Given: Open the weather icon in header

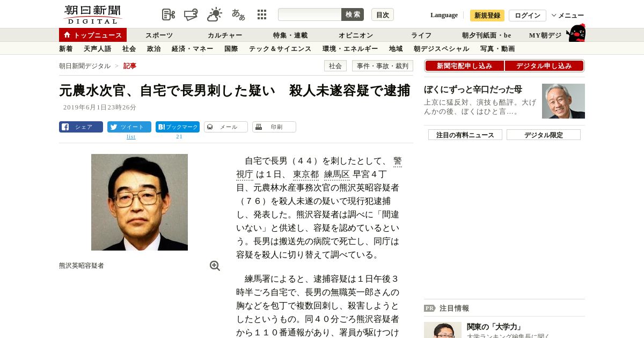Looking at the screenshot, I should [215, 14].
